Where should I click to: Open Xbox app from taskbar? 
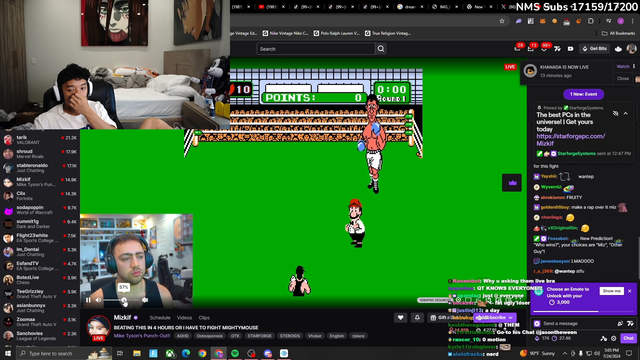click(x=170, y=353)
